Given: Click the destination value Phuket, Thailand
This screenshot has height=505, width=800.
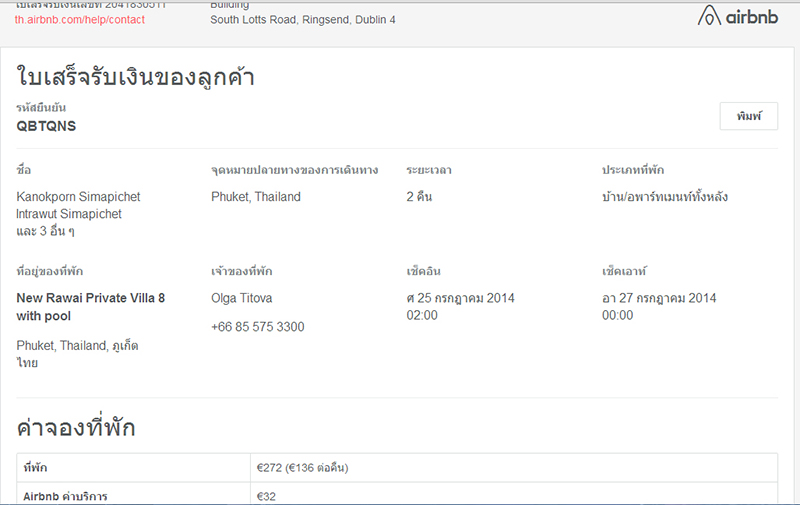Looking at the screenshot, I should pyautogui.click(x=256, y=197).
